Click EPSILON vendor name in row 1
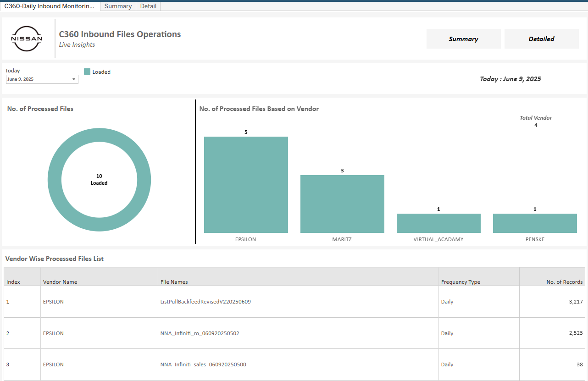 pos(53,302)
